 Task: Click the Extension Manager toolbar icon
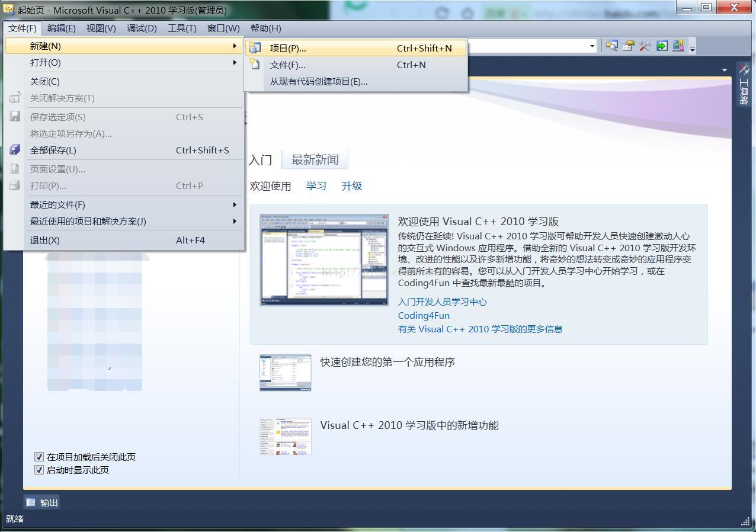[x=678, y=46]
